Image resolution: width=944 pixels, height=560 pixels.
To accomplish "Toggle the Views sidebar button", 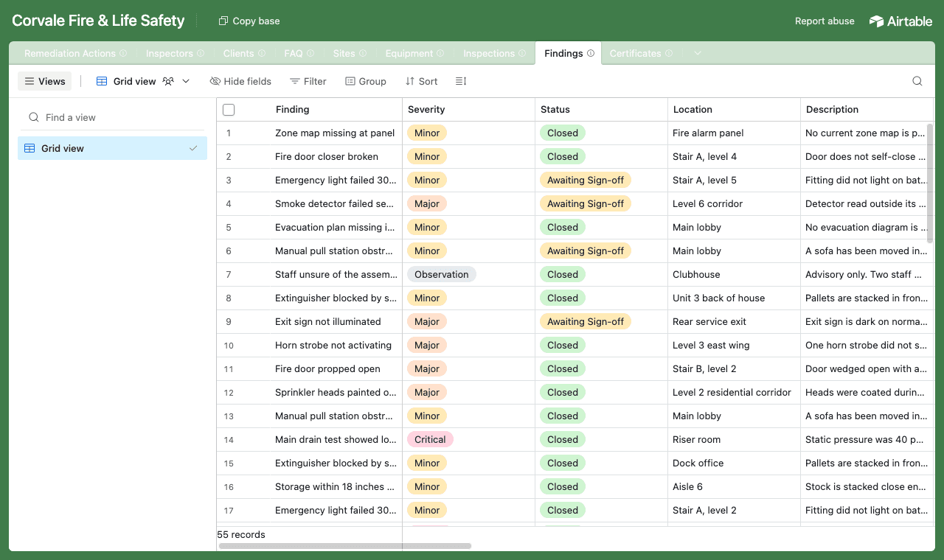I will tap(45, 81).
